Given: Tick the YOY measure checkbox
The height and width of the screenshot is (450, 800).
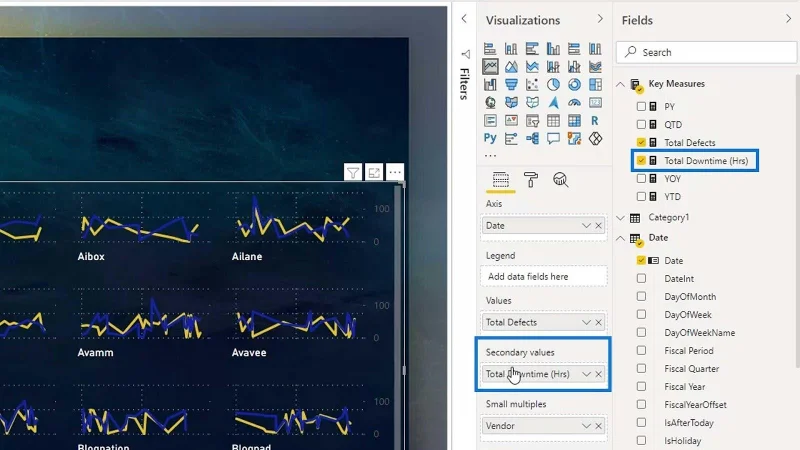Looking at the screenshot, I should [x=641, y=179].
